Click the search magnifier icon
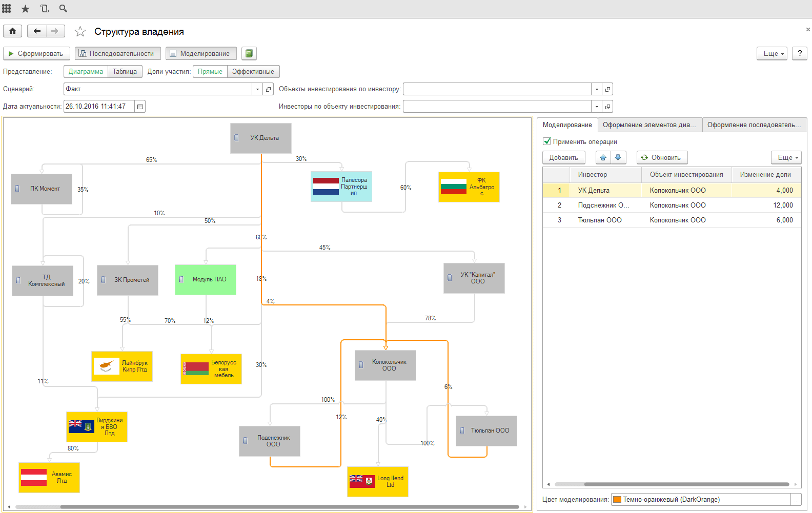Screen dimensions: 812x513 (63, 9)
